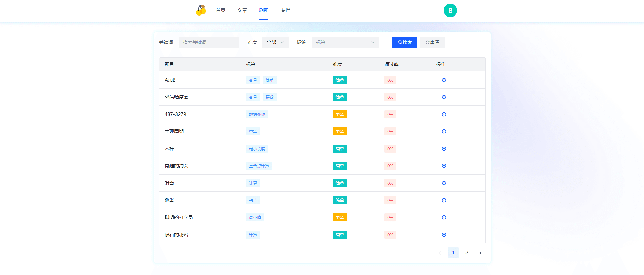Click the problem title 生理周期

[x=174, y=131]
